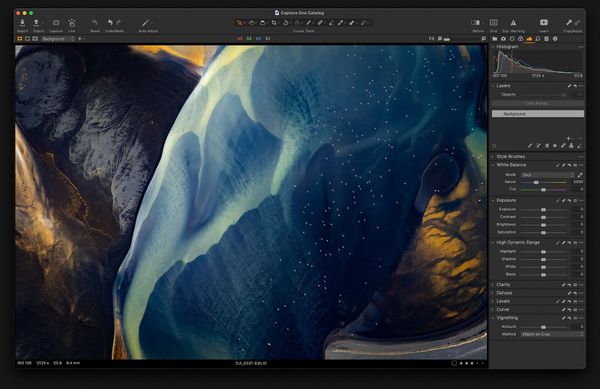
Task: Open Vignetting Method dropdown
Action: (x=552, y=334)
